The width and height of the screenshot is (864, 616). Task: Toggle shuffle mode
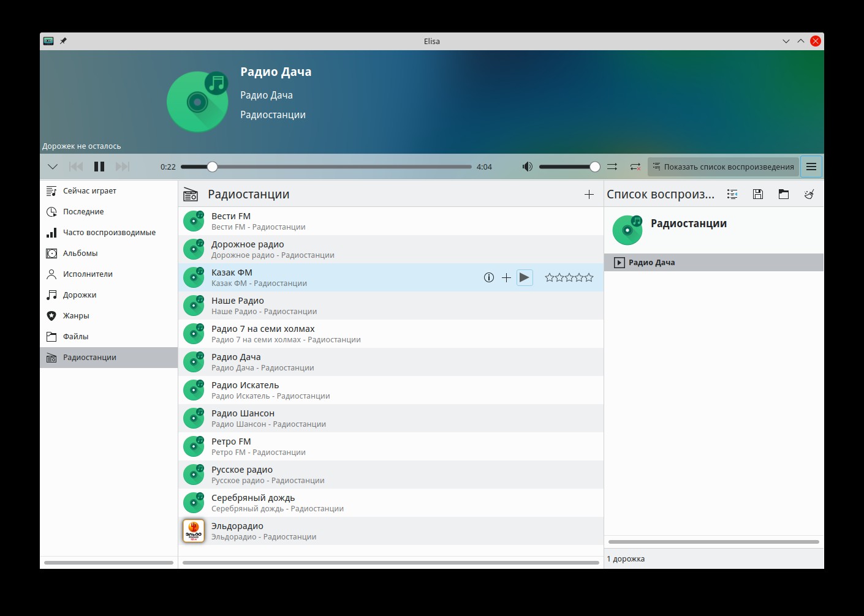point(612,167)
